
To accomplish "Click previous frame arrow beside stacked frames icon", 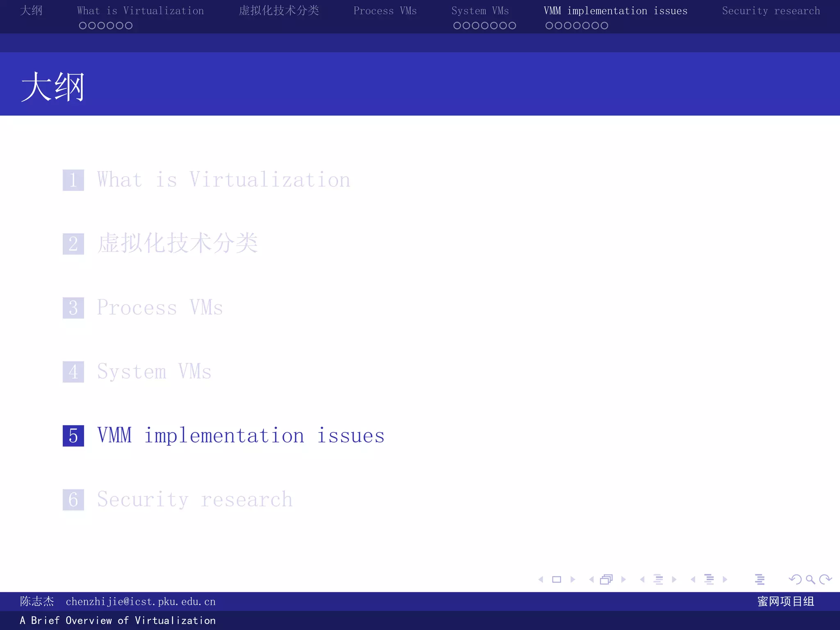I will coord(591,579).
